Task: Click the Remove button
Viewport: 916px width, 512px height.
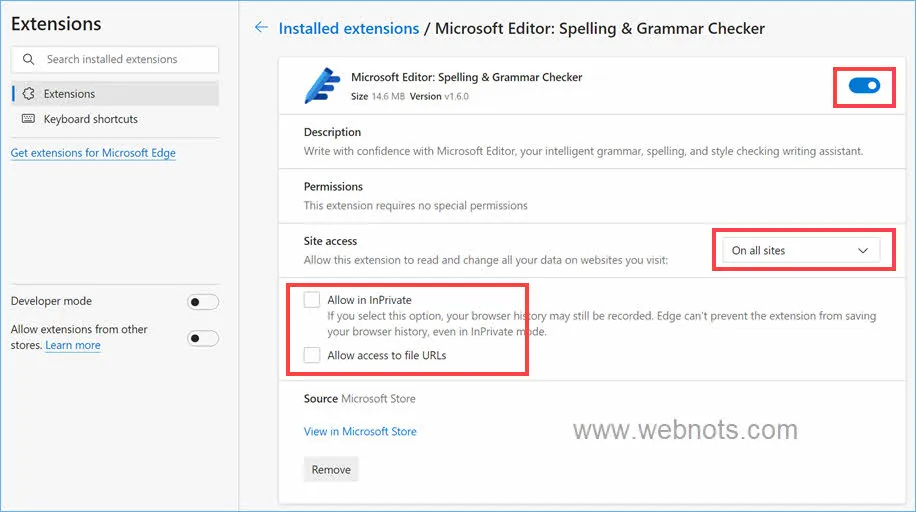Action: pyautogui.click(x=331, y=469)
